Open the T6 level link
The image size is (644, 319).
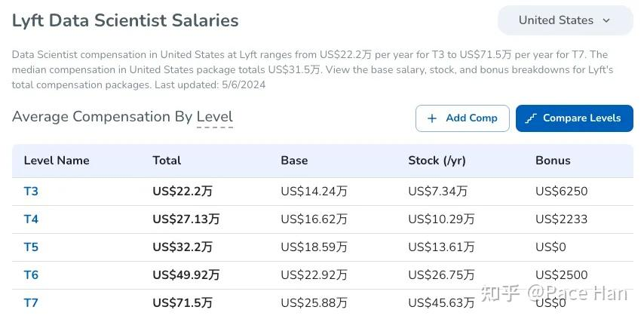pyautogui.click(x=31, y=275)
